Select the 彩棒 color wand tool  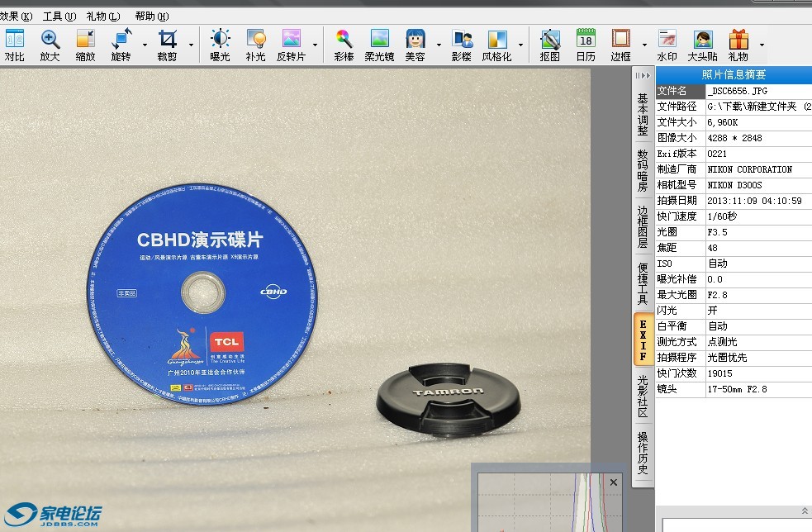point(344,45)
